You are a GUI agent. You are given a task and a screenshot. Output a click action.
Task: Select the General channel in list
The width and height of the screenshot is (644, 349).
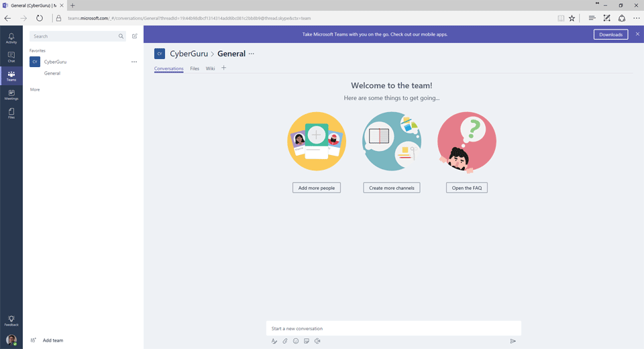[52, 73]
